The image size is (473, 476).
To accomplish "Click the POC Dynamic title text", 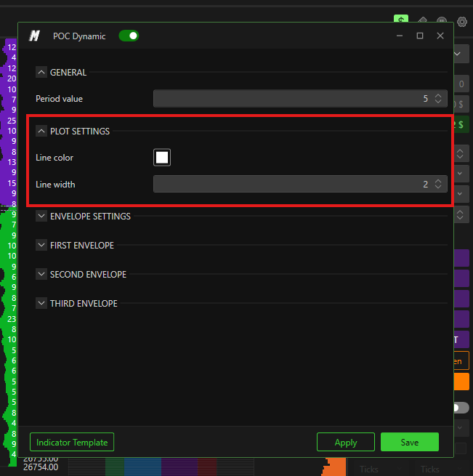I will pos(79,36).
